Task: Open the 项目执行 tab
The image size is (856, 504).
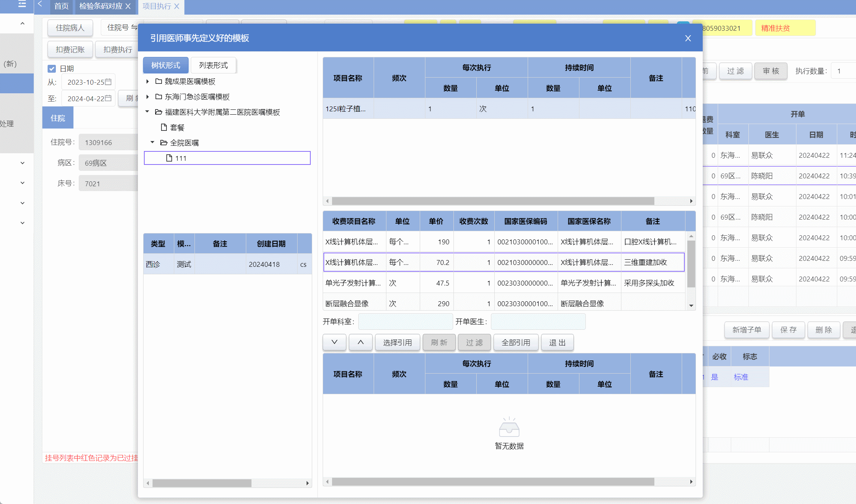Action: click(x=157, y=6)
